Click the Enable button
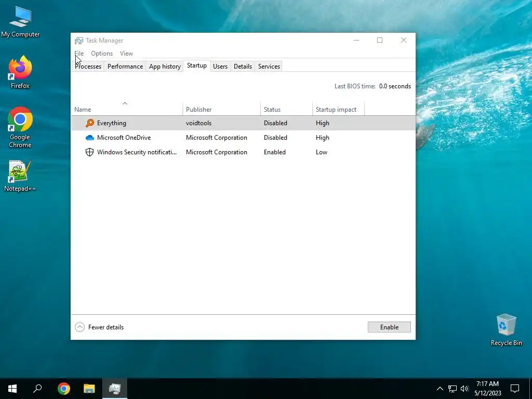This screenshot has width=532, height=399. tap(389, 327)
